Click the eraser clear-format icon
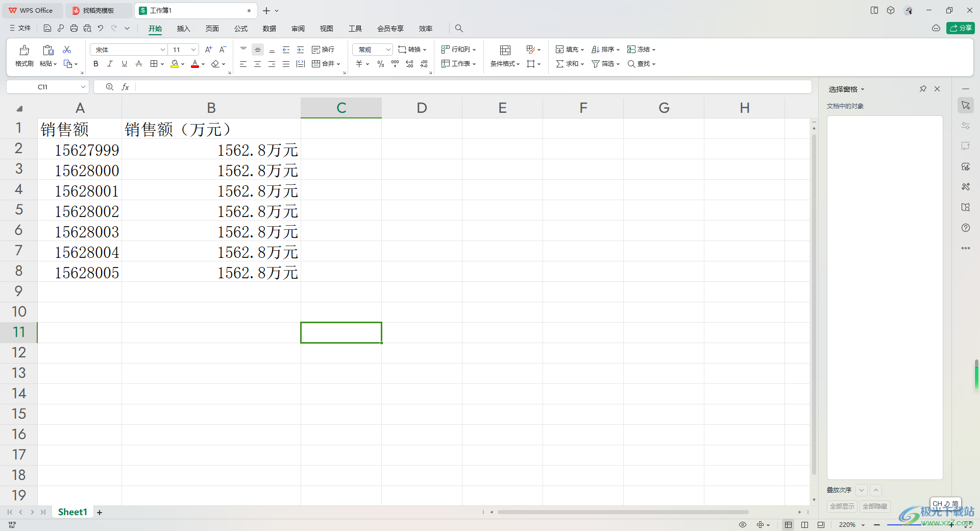 [215, 64]
